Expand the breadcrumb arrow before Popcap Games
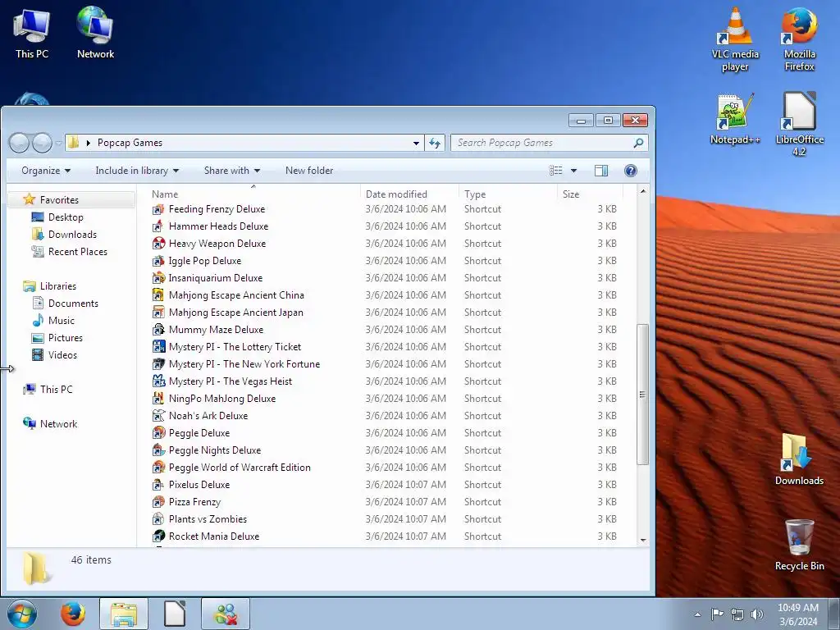Viewport: 840px width, 630px height. (x=89, y=143)
